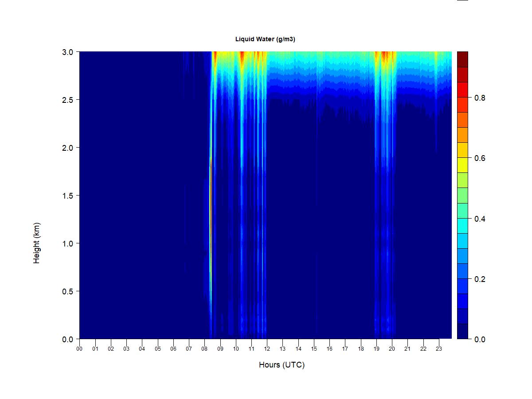Click the "2.5" height axis tick label
Viewport: 532px width, 399px height.
click(x=68, y=100)
